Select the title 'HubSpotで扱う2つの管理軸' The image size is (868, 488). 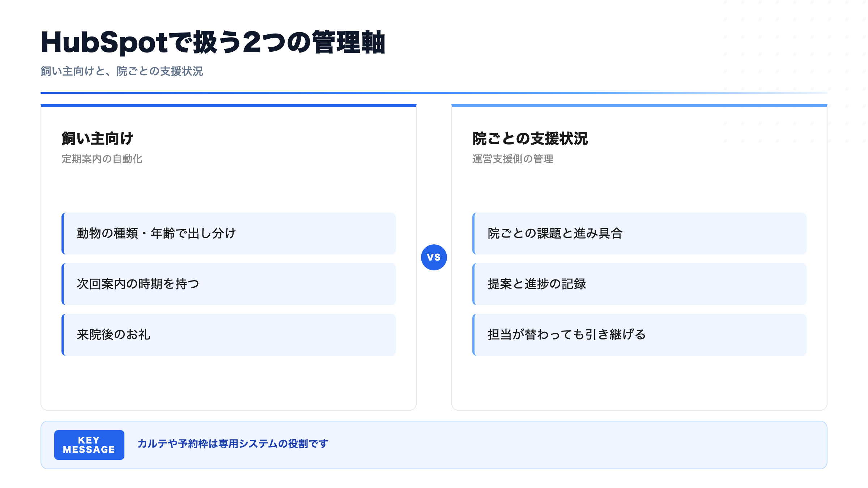(x=213, y=43)
